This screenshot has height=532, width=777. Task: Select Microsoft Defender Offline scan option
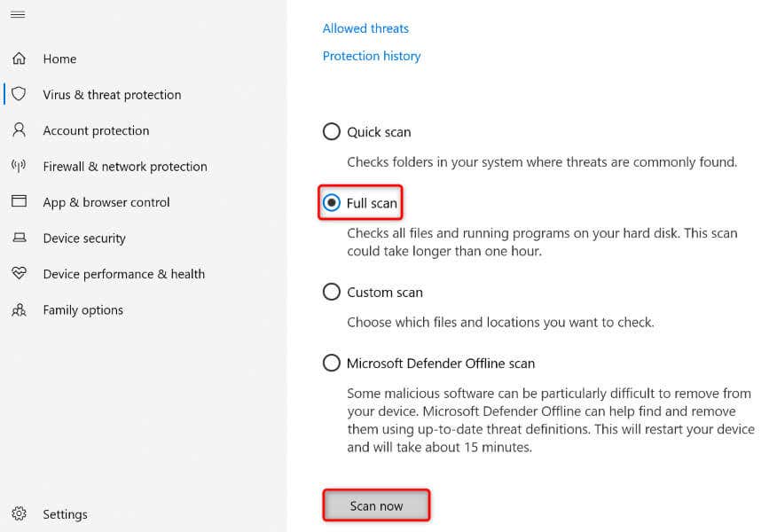(x=332, y=363)
